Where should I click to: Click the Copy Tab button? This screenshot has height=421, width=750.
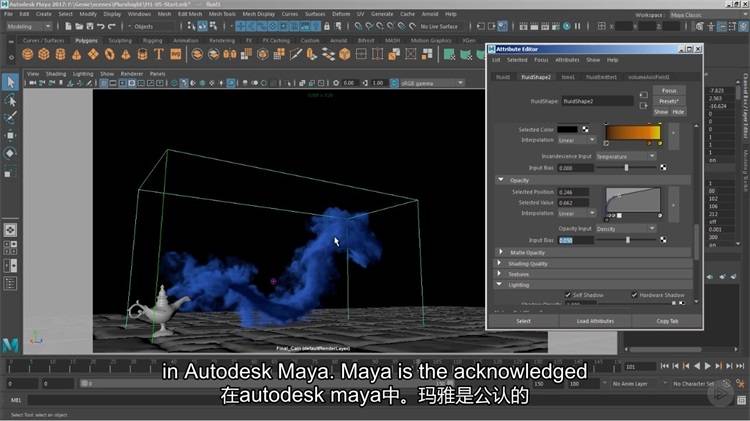(x=667, y=321)
